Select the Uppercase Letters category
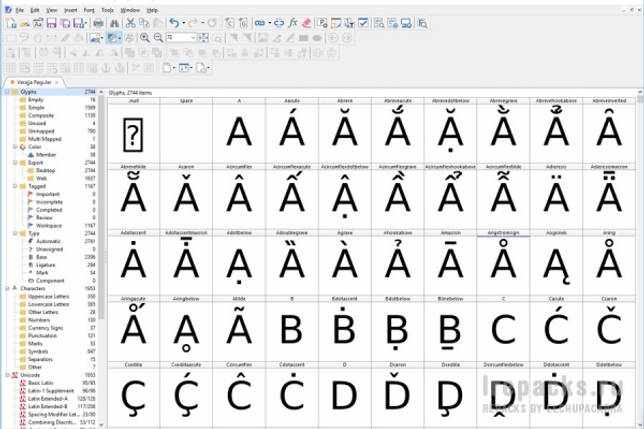 coord(48,296)
